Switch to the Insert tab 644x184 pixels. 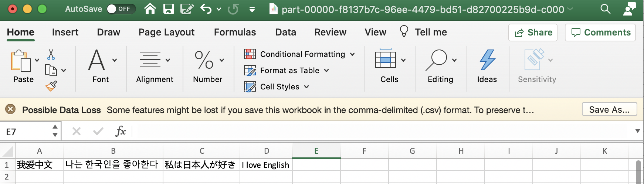pos(65,32)
